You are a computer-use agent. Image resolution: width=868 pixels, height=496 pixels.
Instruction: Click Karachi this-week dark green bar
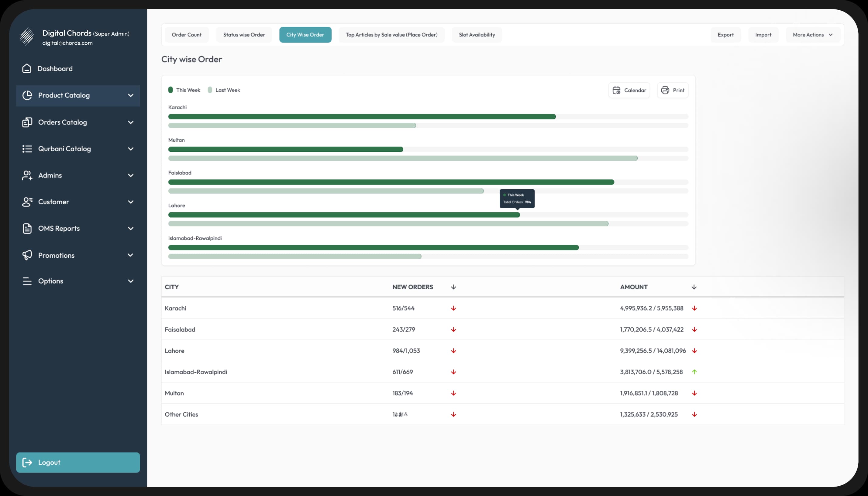point(362,117)
